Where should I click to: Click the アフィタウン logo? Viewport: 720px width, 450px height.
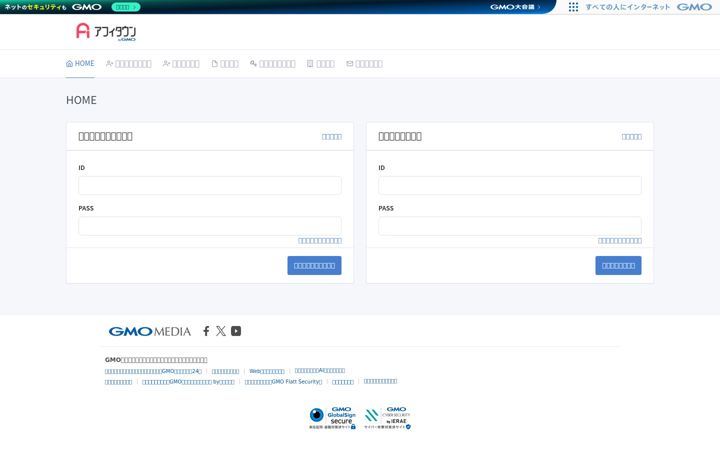[106, 32]
